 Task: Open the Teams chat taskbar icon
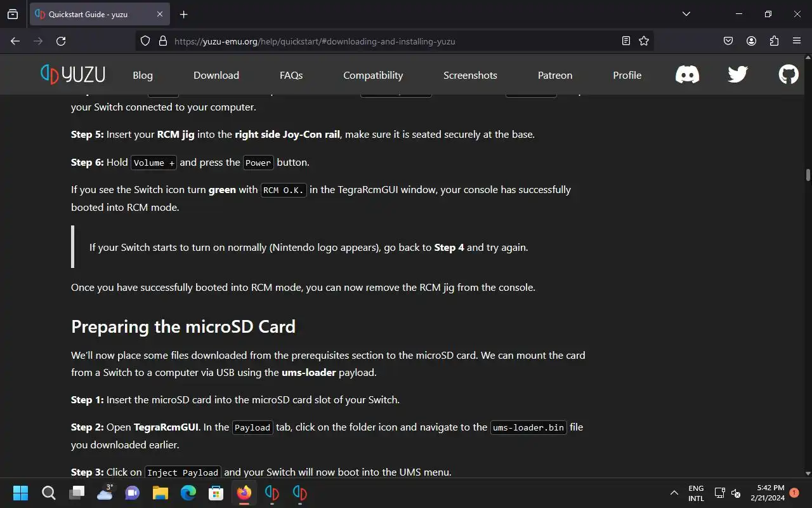(133, 493)
